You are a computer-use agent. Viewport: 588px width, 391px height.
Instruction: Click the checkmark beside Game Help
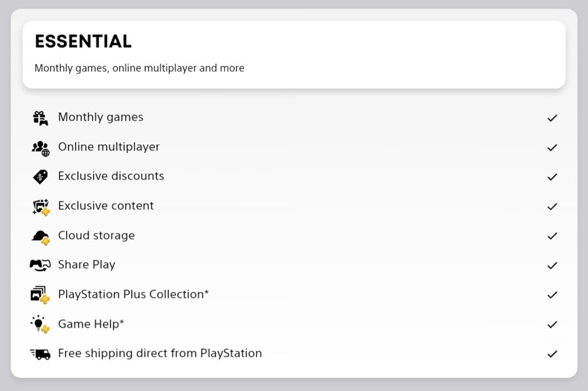tap(552, 324)
